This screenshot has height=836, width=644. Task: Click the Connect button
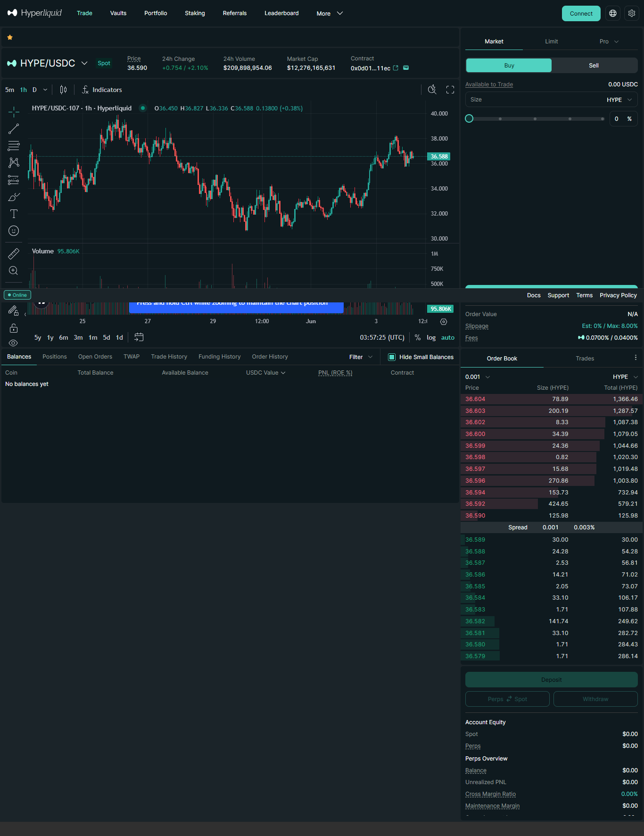click(x=581, y=13)
